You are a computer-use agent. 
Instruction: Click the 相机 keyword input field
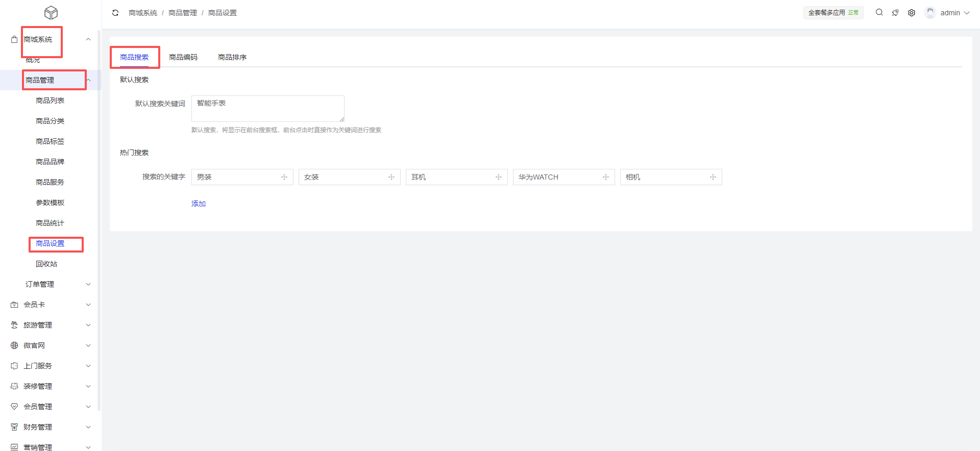coord(671,177)
